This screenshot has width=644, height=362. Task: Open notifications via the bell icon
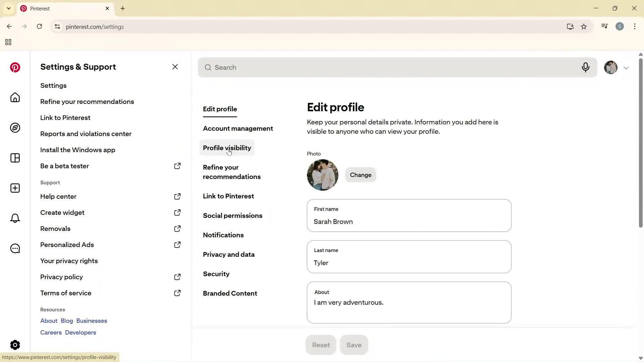click(15, 218)
